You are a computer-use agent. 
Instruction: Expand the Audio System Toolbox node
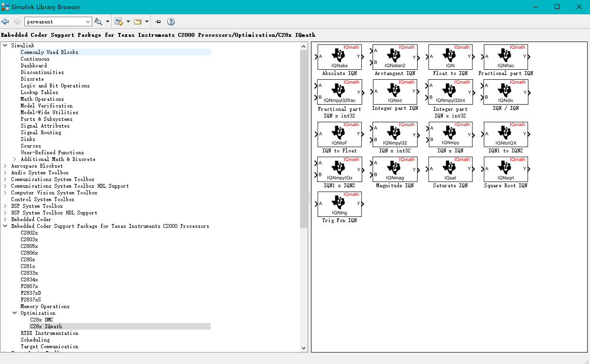[x=5, y=172]
